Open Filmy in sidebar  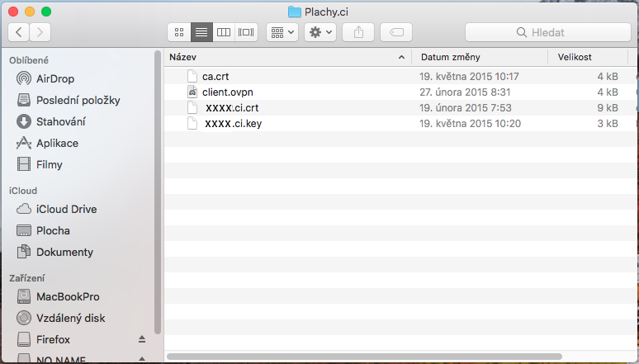pos(50,165)
